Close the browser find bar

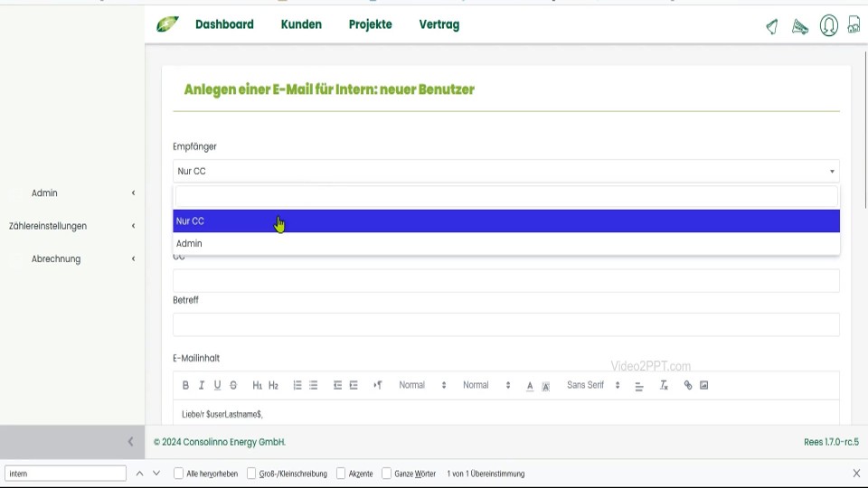(856, 474)
